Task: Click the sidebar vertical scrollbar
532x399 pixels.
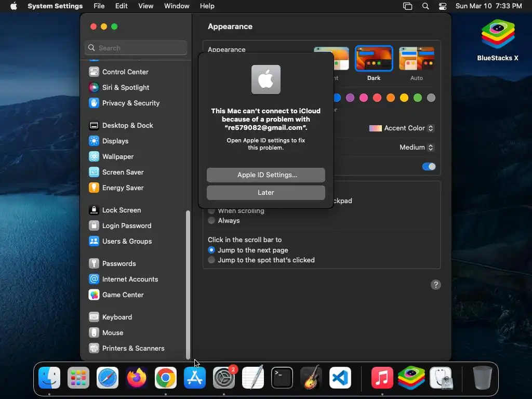Action: (188, 284)
